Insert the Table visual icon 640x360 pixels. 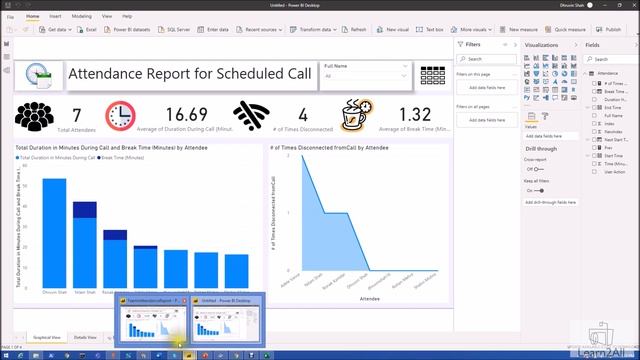555,90
